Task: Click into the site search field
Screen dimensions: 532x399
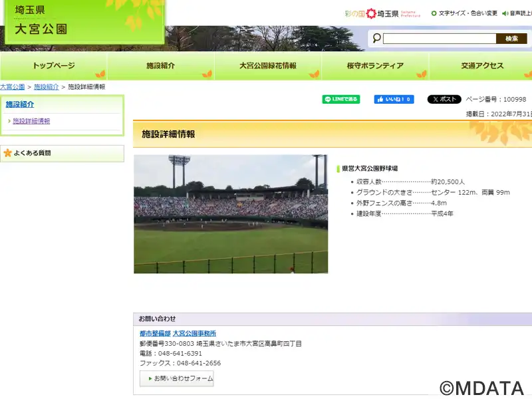Action: (439, 39)
